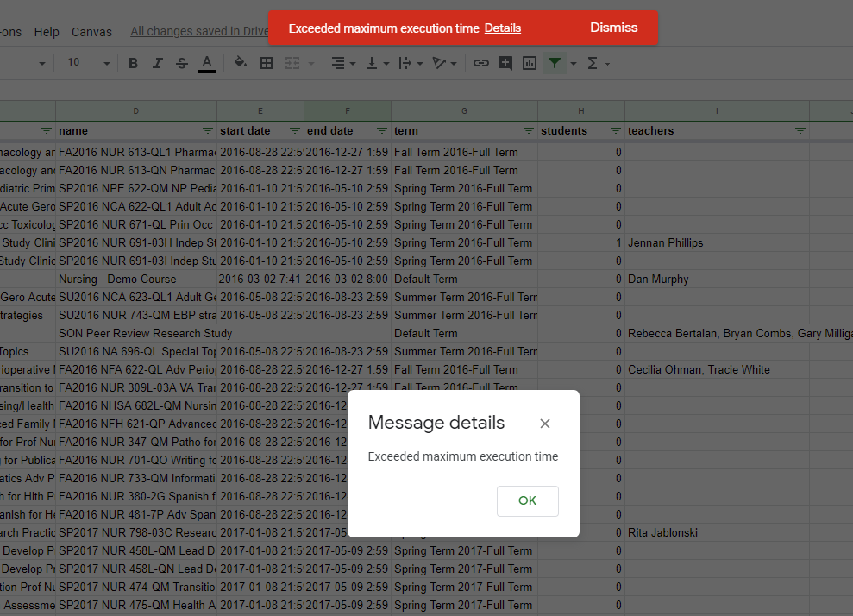Toggle bold formatting in toolbar
Screen dimensions: 853x616
click(133, 63)
